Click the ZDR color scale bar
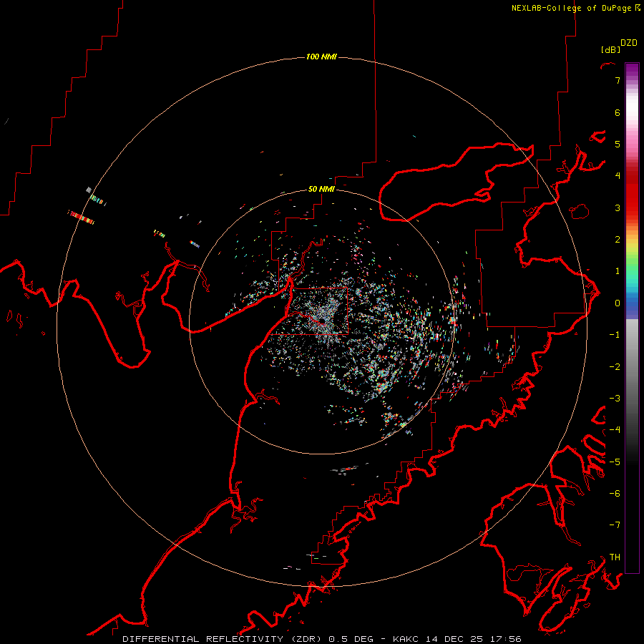 point(632,318)
